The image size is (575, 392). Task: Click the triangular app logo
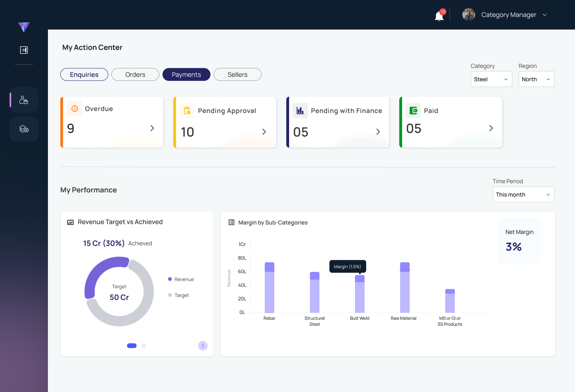[24, 27]
